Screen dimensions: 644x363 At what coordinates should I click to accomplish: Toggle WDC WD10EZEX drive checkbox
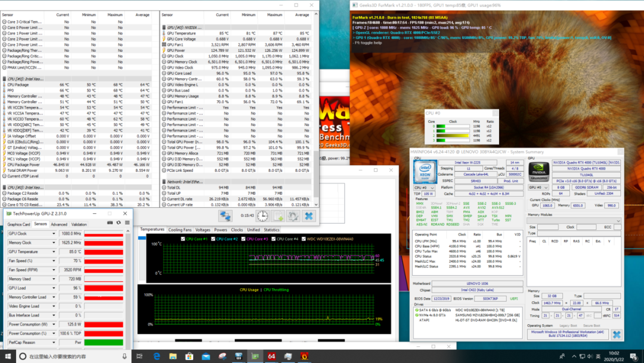[304, 239]
